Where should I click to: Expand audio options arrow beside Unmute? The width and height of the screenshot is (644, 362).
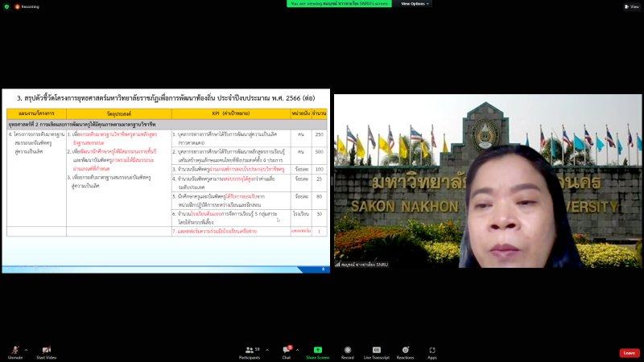click(x=26, y=350)
